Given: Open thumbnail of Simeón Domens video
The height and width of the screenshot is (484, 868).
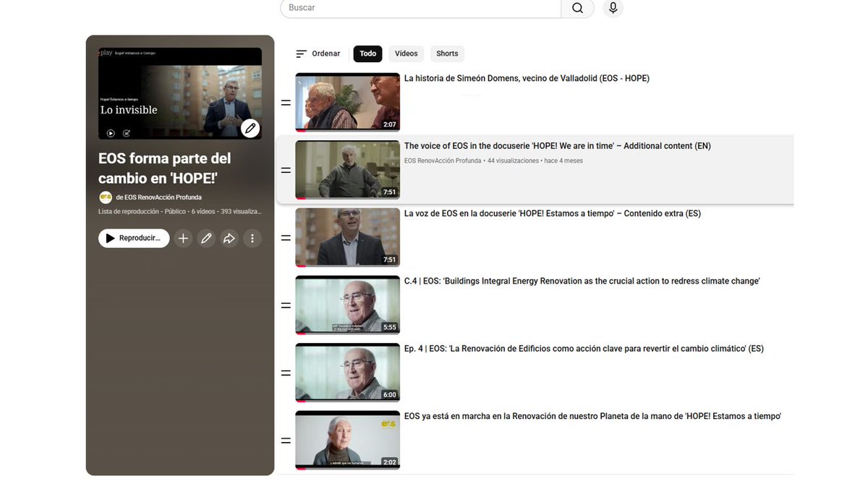Looking at the screenshot, I should point(347,102).
